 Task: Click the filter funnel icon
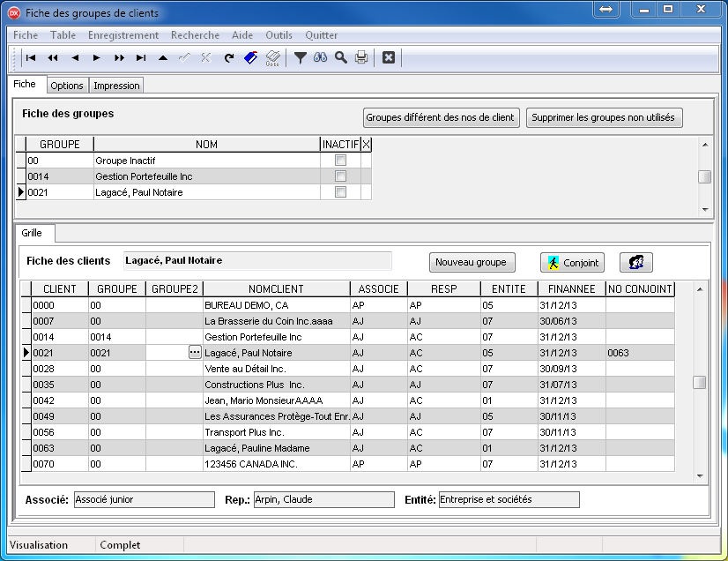(x=300, y=58)
